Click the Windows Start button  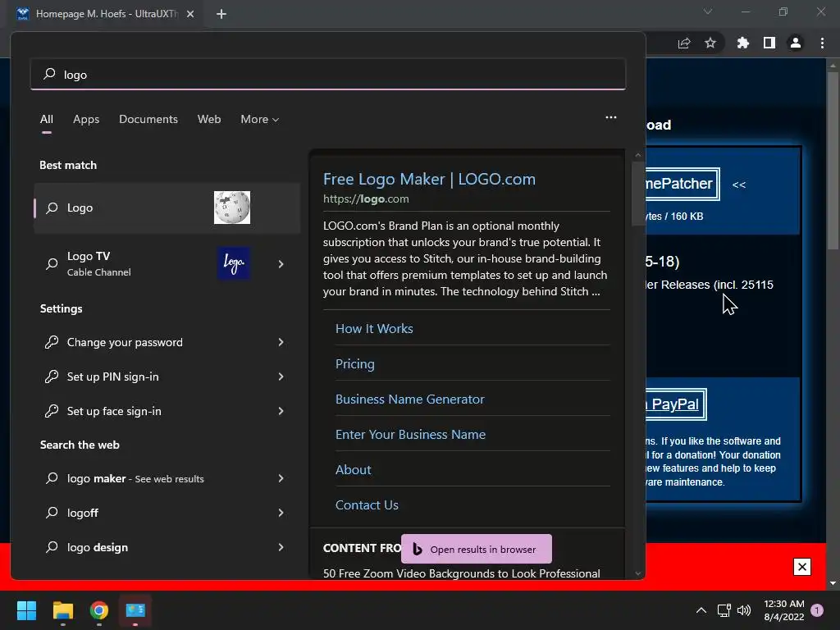[26, 610]
